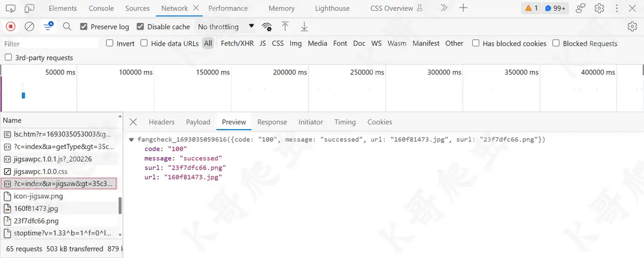Screen dimensions: 644x258
Task: Close the DevTools panel
Action: pyautogui.click(x=632, y=8)
